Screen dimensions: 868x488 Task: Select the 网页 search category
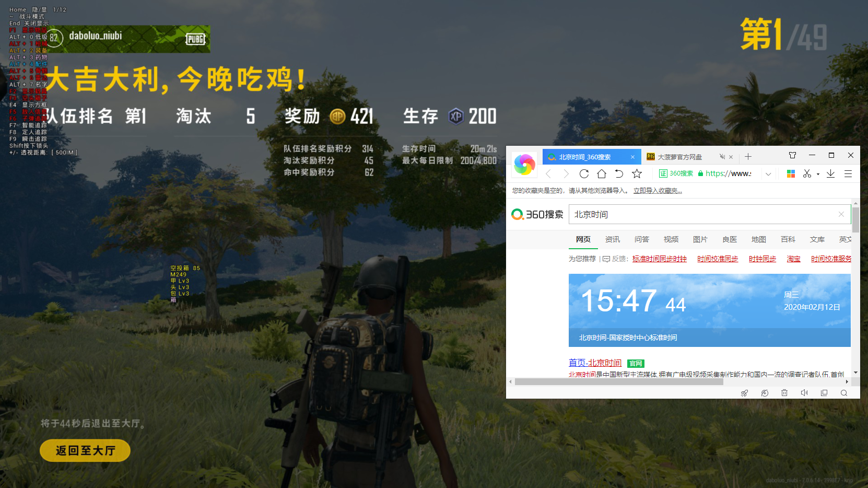pos(583,239)
